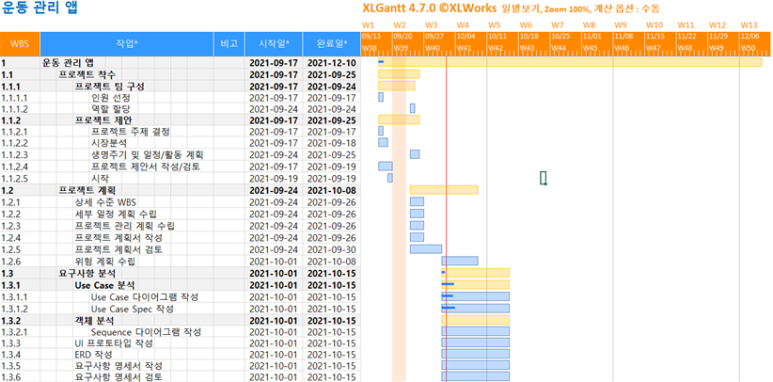Click the 시작일* column header
The height and width of the screenshot is (382, 773).
(274, 44)
